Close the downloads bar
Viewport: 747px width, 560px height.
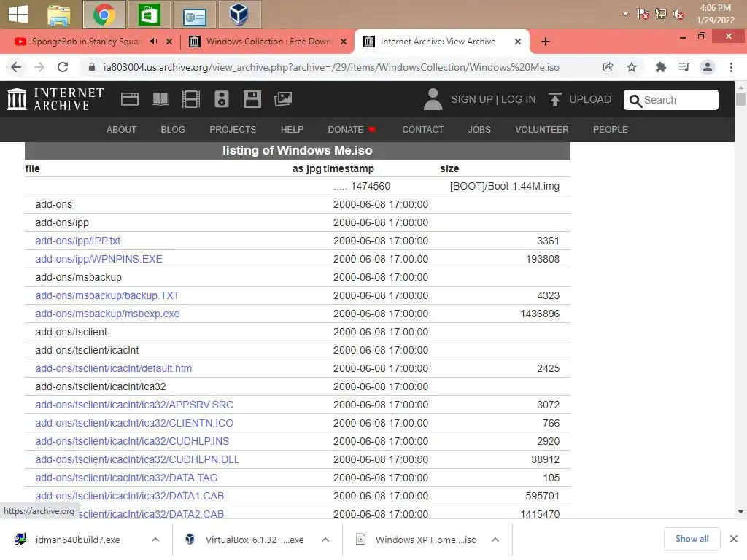click(734, 539)
